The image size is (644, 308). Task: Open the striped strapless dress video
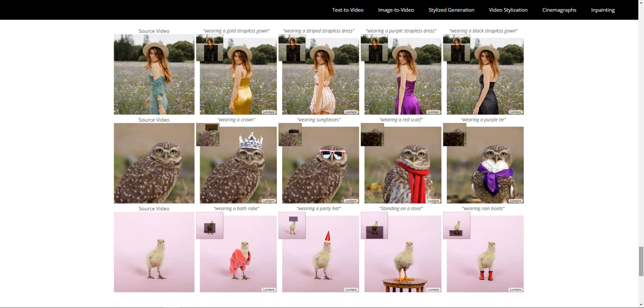tap(319, 74)
